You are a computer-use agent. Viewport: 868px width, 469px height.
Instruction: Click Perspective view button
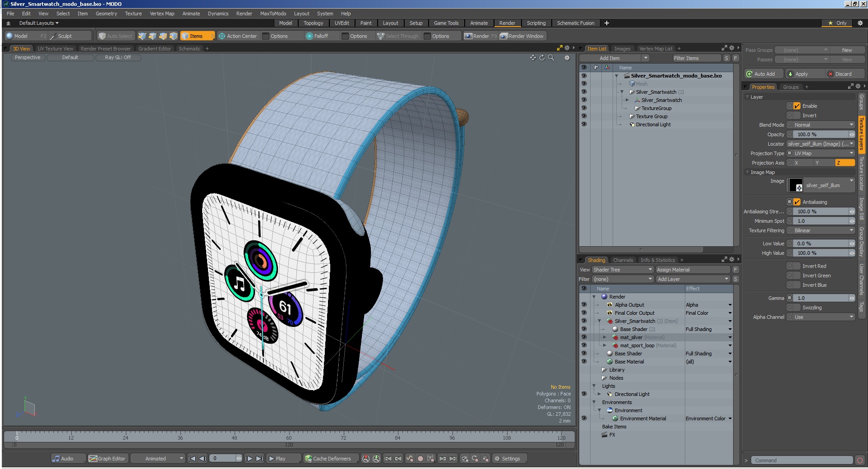point(28,58)
